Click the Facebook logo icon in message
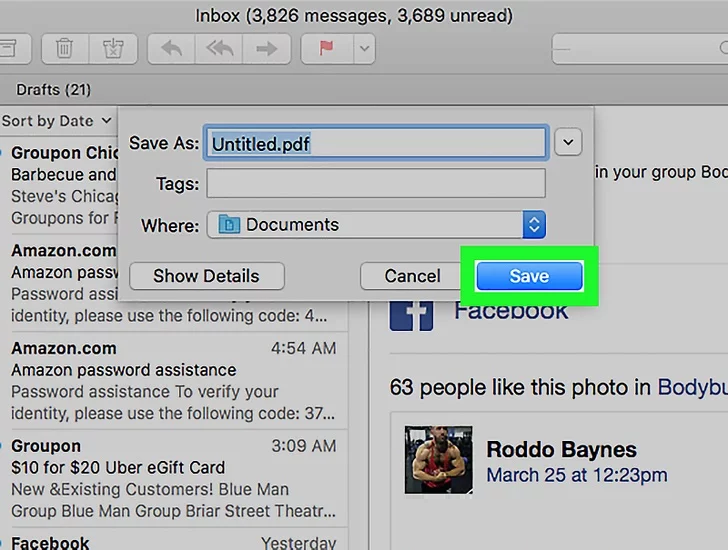The height and width of the screenshot is (550, 728). (411, 316)
